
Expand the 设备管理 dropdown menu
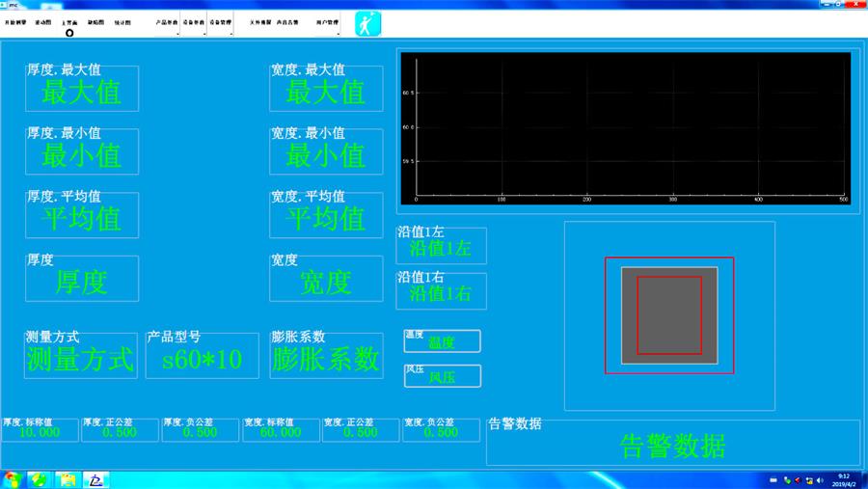coord(220,21)
